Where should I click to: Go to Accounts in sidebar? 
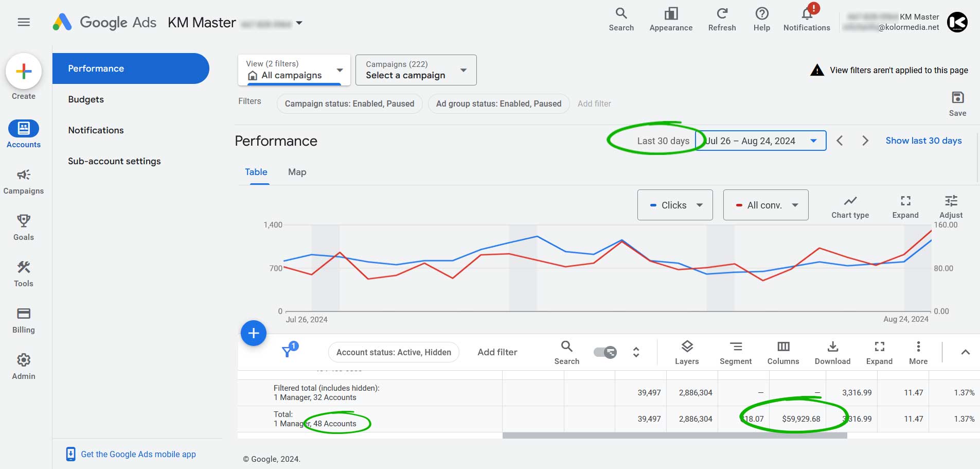[24, 134]
